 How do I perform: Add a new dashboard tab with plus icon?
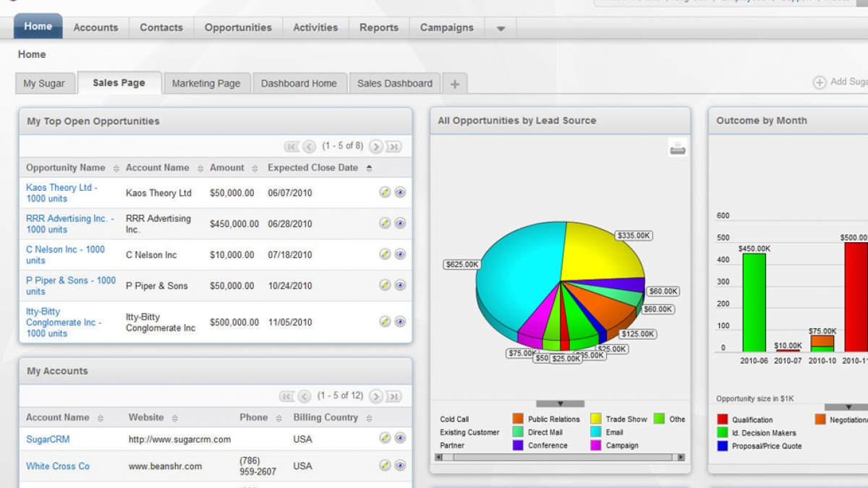(x=454, y=84)
